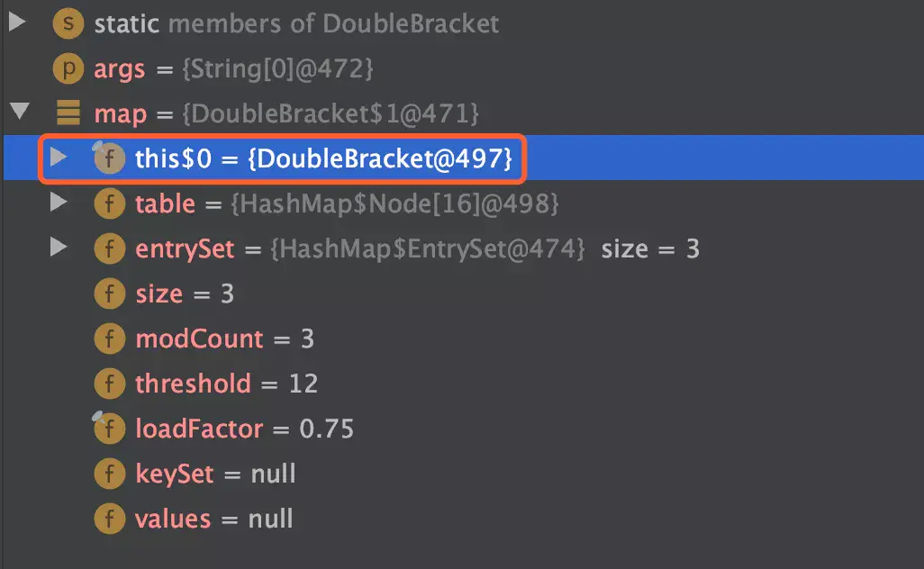Click the field icon beside this$0
Screen dimensions: 924x569
click(x=109, y=159)
